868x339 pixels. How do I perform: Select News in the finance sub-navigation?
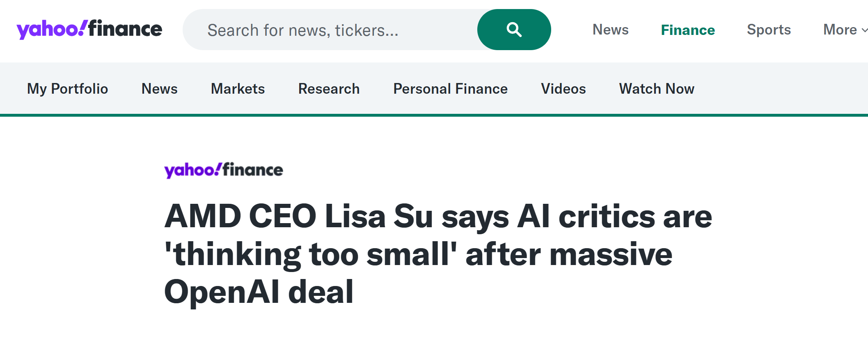159,89
